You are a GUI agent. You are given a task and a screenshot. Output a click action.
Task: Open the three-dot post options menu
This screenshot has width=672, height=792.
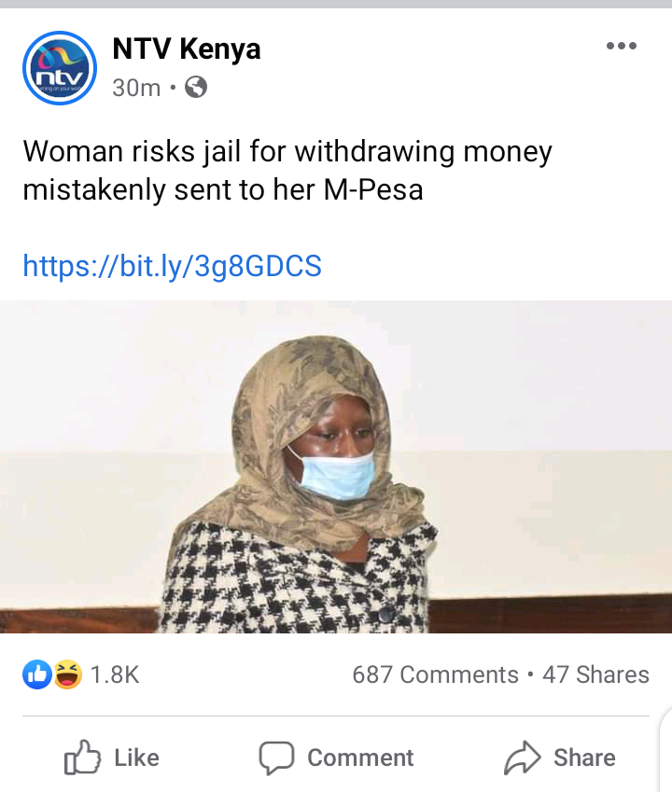click(x=621, y=46)
